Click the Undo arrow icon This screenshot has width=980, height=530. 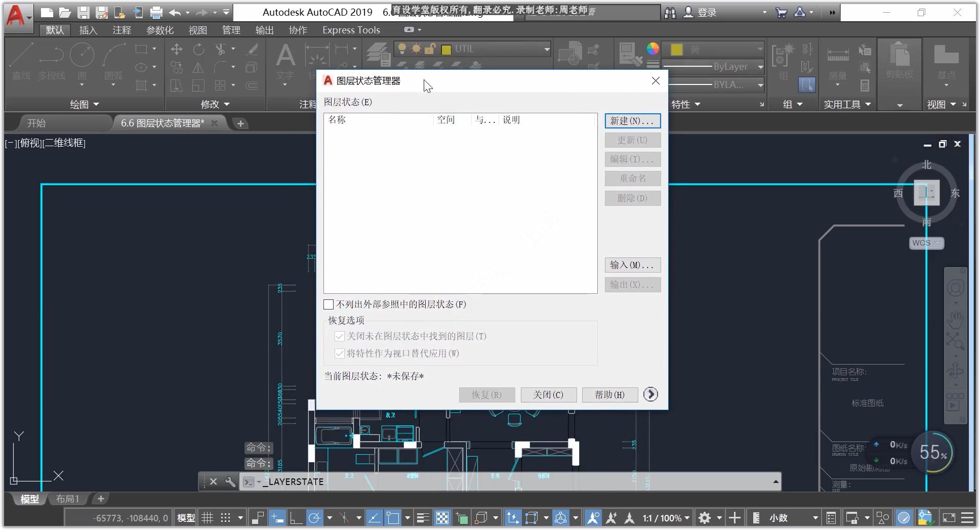[175, 12]
